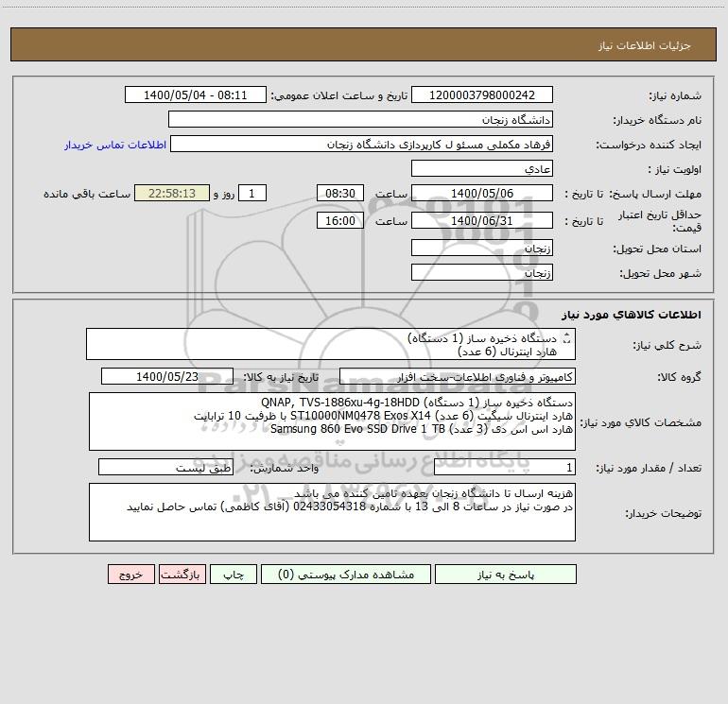
Task: Click the تعداد / مقدار field showing 1
Action: pos(505,468)
